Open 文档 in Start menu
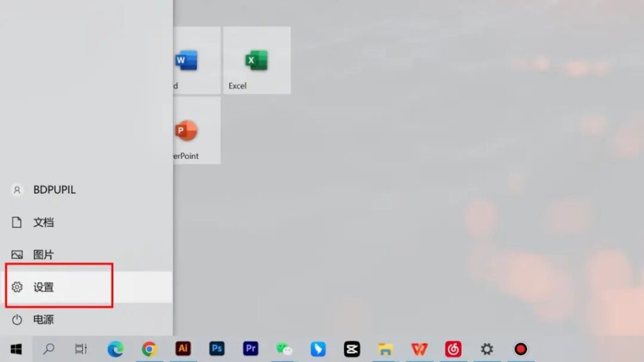This screenshot has width=644, height=362. 86,222
